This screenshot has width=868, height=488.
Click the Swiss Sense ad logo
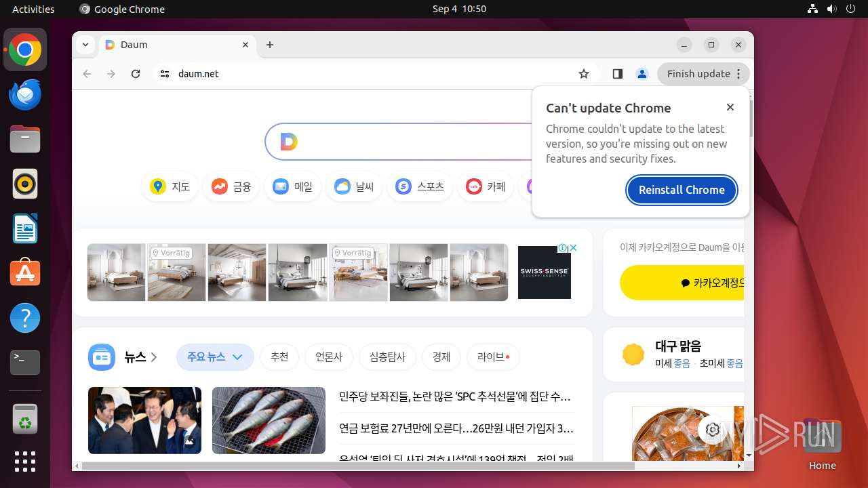(x=545, y=272)
